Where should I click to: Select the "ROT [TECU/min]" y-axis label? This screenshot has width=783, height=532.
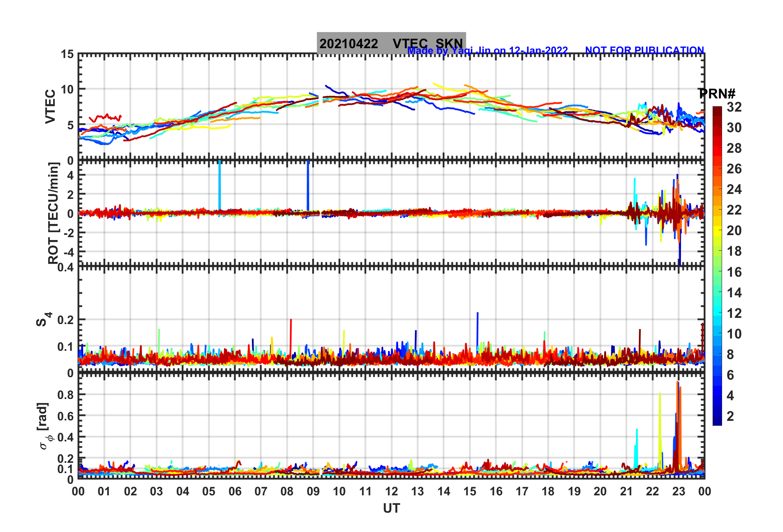[54, 213]
